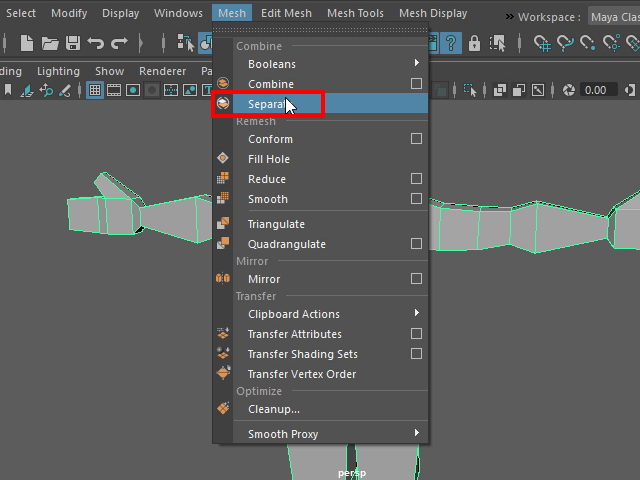Toggle the viewport grid display icon
640x480 pixels.
[95, 90]
